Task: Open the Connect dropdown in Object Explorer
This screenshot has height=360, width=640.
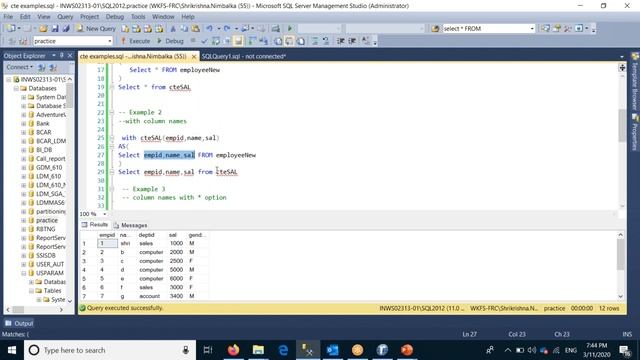Action: pyautogui.click(x=19, y=67)
